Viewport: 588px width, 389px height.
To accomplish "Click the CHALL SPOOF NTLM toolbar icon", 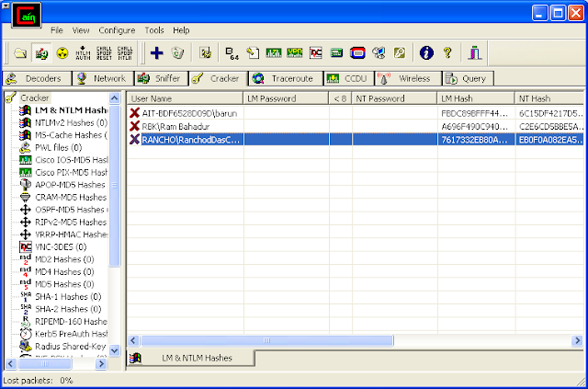I will pyautogui.click(x=125, y=53).
